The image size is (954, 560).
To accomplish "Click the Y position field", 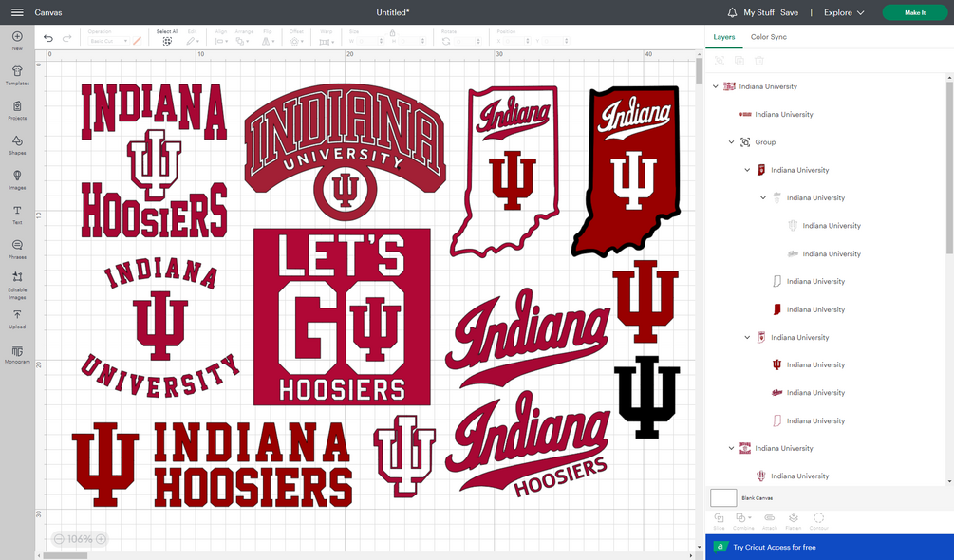I will [x=555, y=41].
